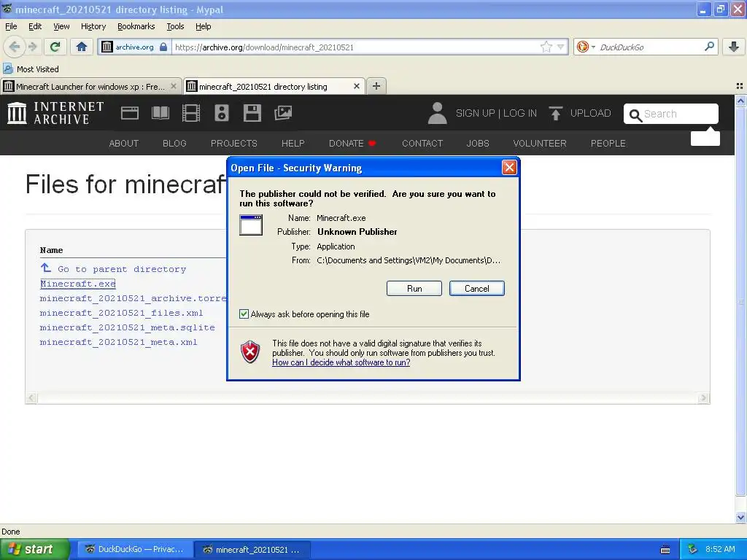
Task: Open the Help menu
Action: click(x=203, y=26)
